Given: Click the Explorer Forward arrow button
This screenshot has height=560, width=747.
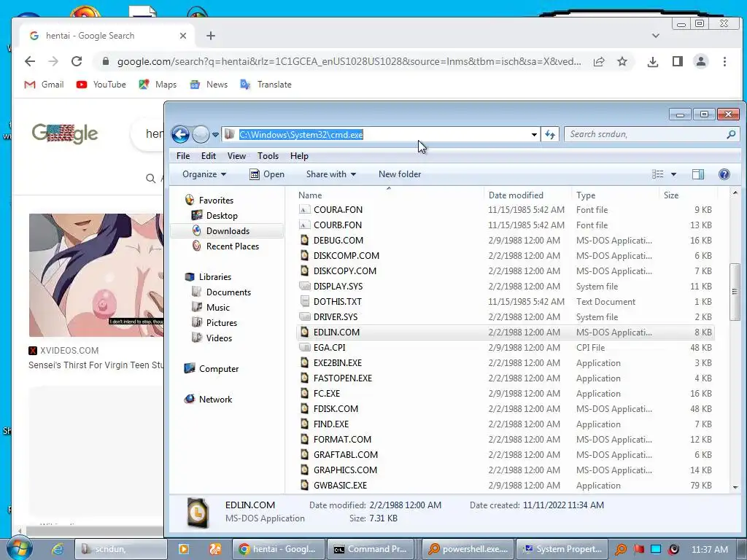Looking at the screenshot, I should [x=201, y=135].
